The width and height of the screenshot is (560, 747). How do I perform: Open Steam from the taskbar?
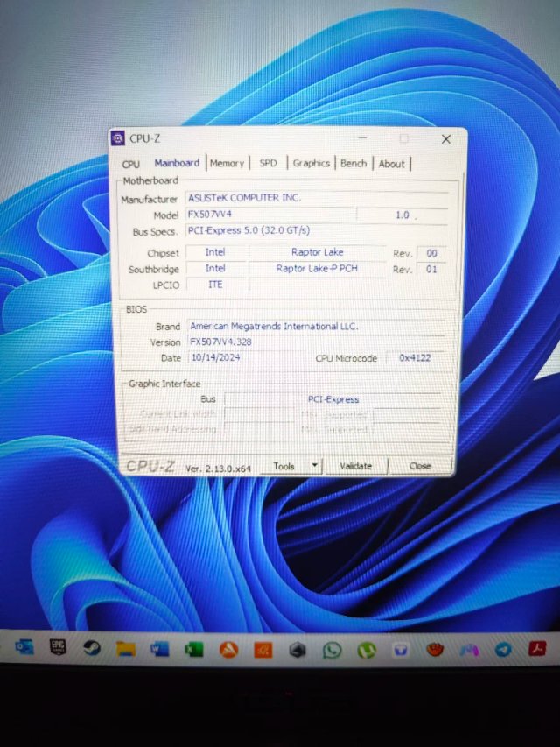tap(92, 648)
